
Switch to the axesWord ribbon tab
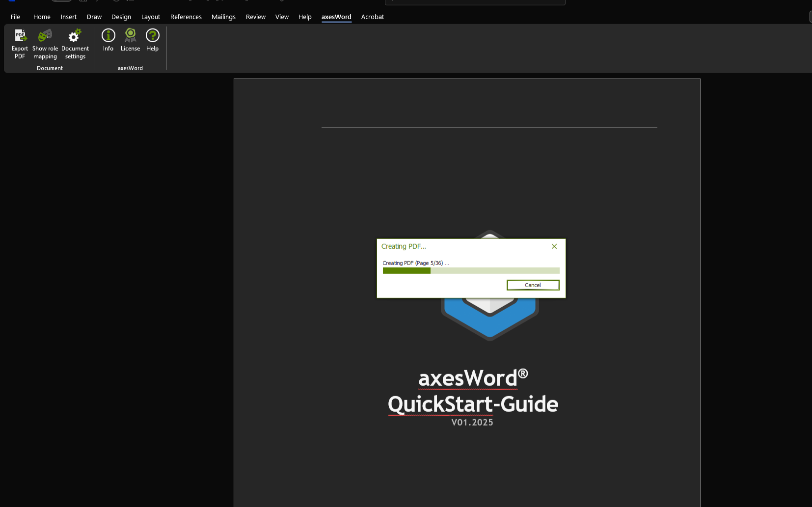tap(336, 17)
